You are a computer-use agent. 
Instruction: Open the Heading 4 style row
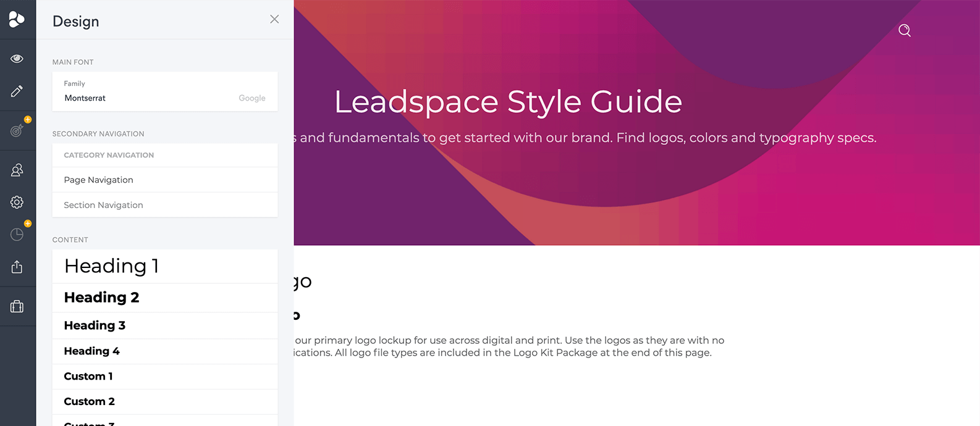pos(165,351)
